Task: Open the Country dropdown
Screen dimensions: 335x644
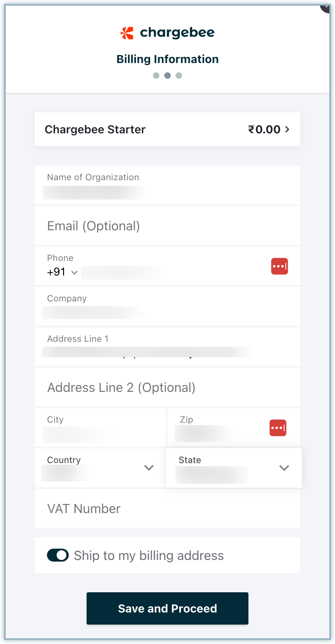Action: coord(149,468)
